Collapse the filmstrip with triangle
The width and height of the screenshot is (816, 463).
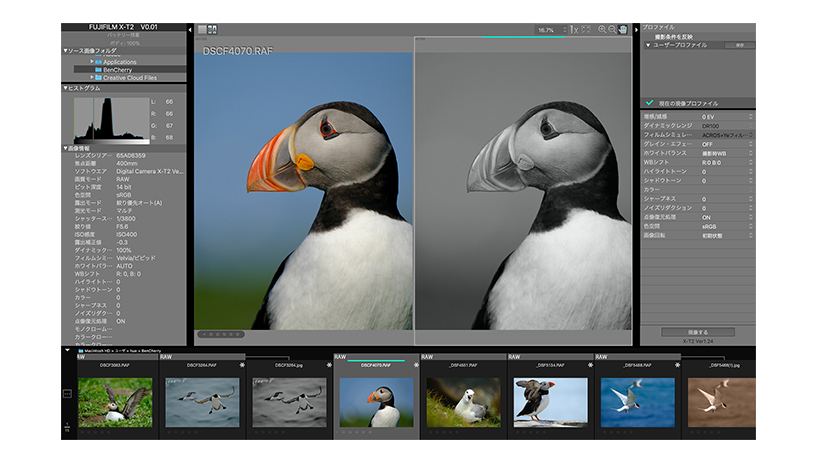click(x=67, y=350)
